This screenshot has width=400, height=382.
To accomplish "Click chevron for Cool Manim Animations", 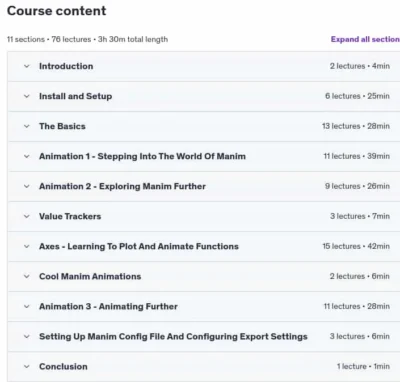I will click(27, 276).
